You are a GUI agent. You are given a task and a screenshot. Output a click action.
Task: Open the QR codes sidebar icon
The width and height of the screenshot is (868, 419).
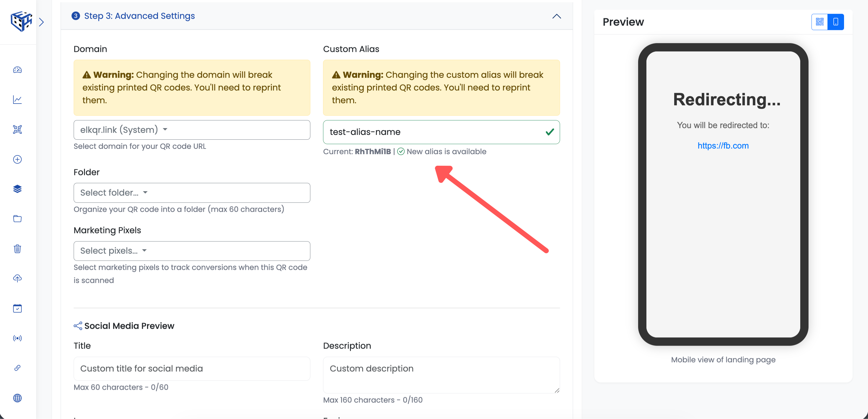(x=17, y=129)
